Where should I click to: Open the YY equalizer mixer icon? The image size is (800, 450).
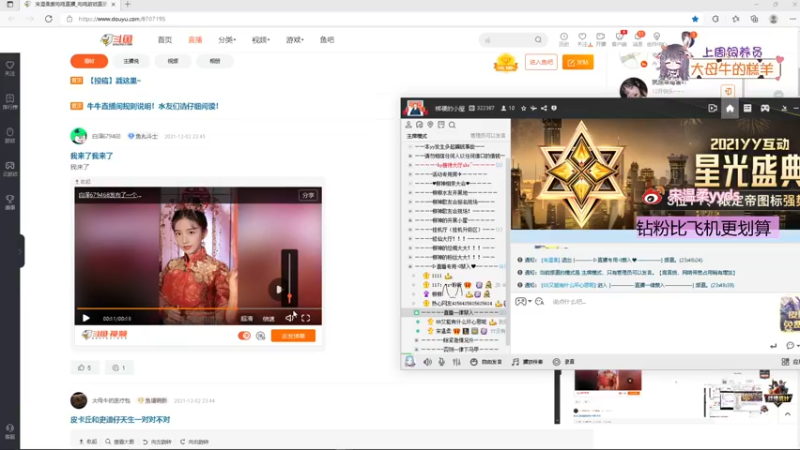coord(457,362)
